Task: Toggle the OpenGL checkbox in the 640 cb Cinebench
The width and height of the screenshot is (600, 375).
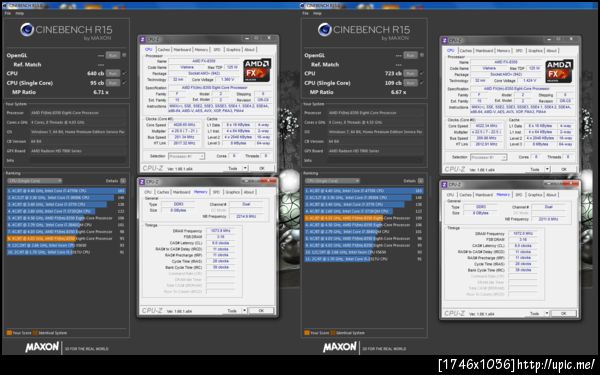Action: click(124, 55)
